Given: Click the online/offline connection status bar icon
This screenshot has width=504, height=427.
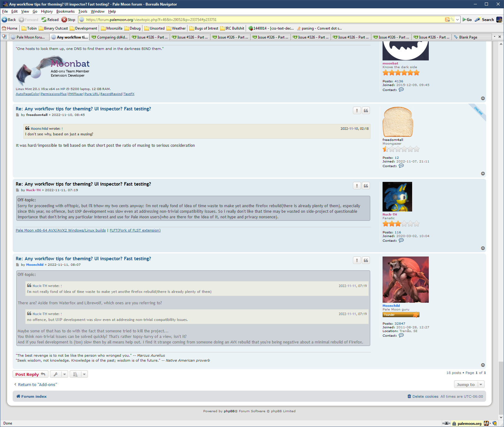Looking at the screenshot, I should [446, 423].
